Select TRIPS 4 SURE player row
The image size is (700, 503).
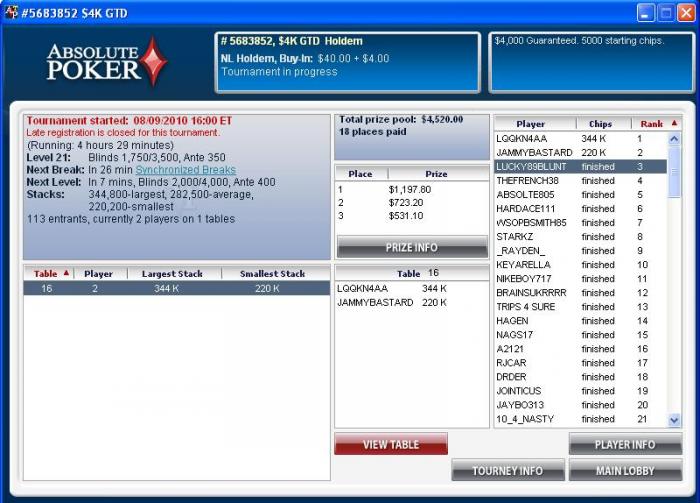pyautogui.click(x=581, y=307)
